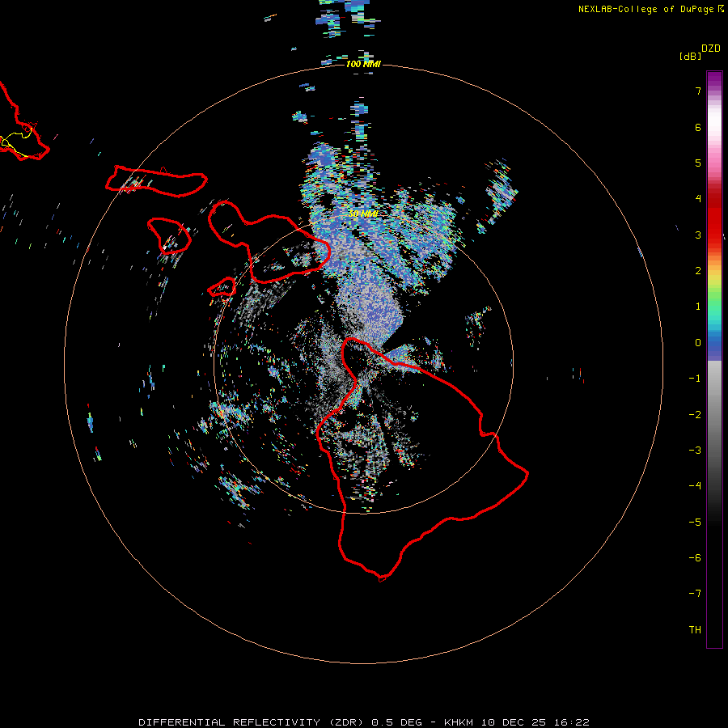Click the -2 tick label on color scale

[x=695, y=415]
